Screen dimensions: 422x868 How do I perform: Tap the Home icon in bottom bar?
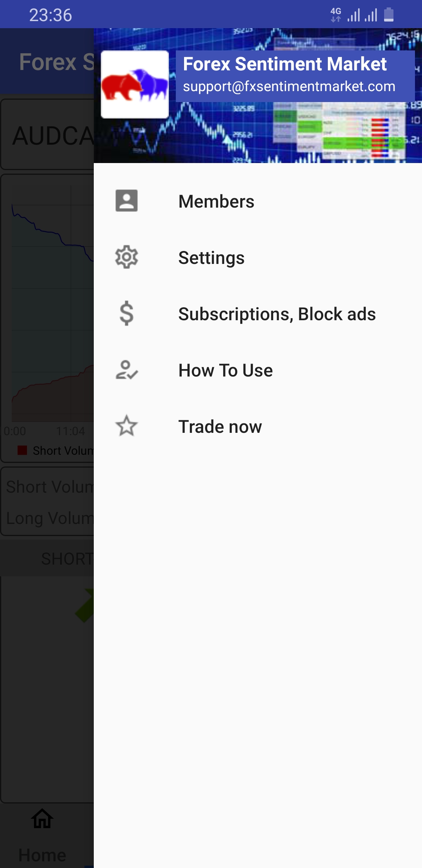pyautogui.click(x=42, y=819)
